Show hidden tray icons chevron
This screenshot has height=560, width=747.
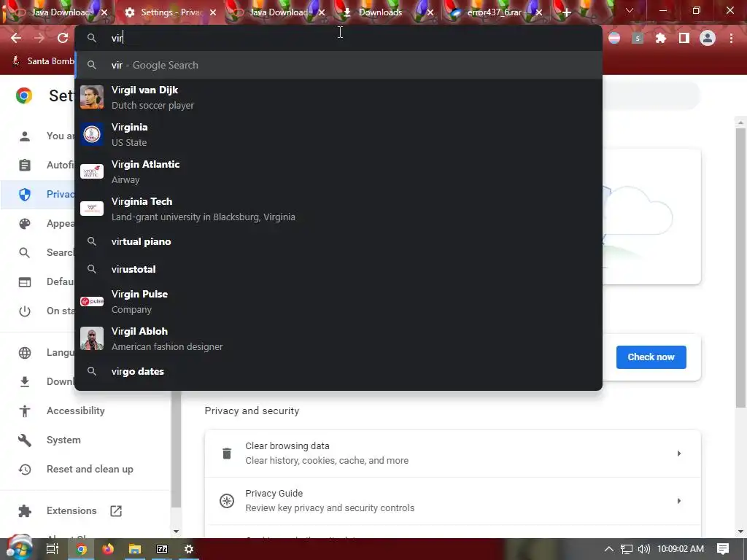(609, 549)
